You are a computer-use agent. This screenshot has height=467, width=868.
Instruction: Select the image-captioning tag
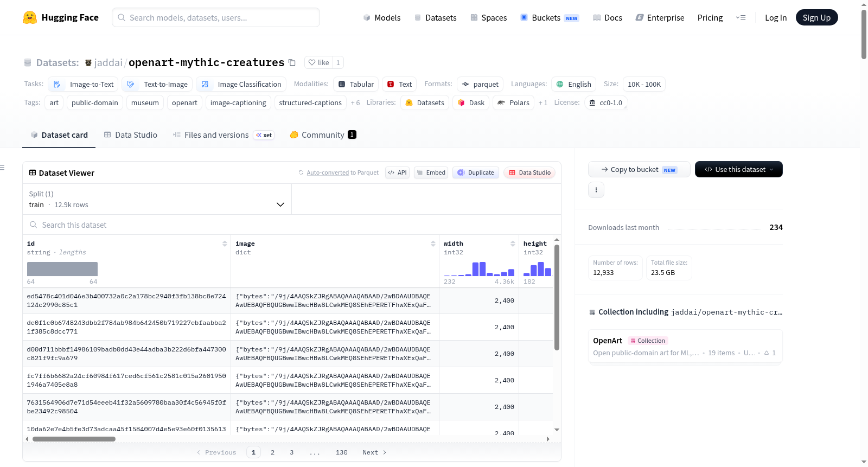pyautogui.click(x=238, y=103)
